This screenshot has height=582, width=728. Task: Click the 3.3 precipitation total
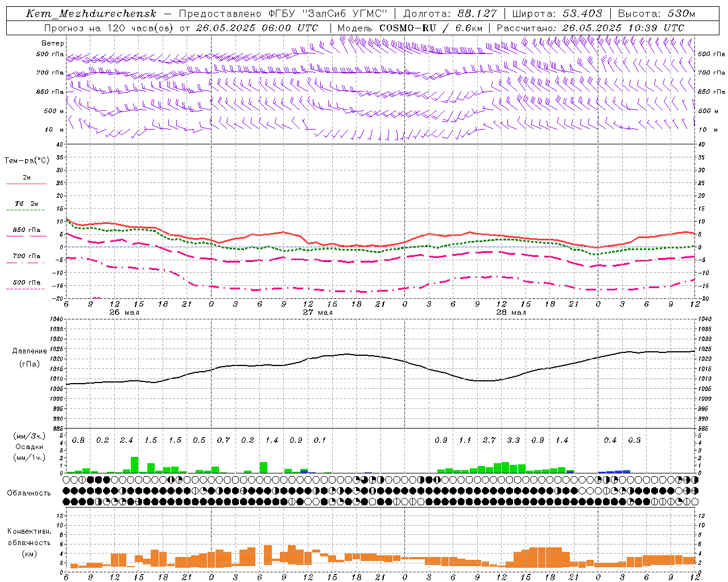[x=514, y=440]
